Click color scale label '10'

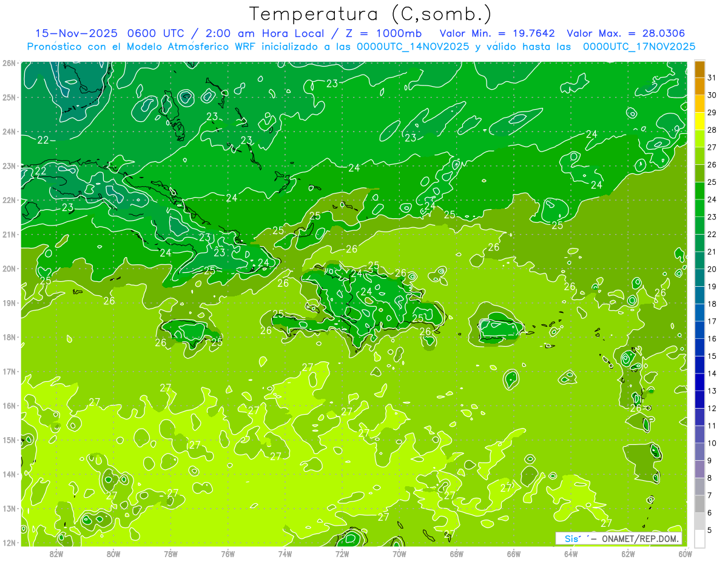pos(712,443)
